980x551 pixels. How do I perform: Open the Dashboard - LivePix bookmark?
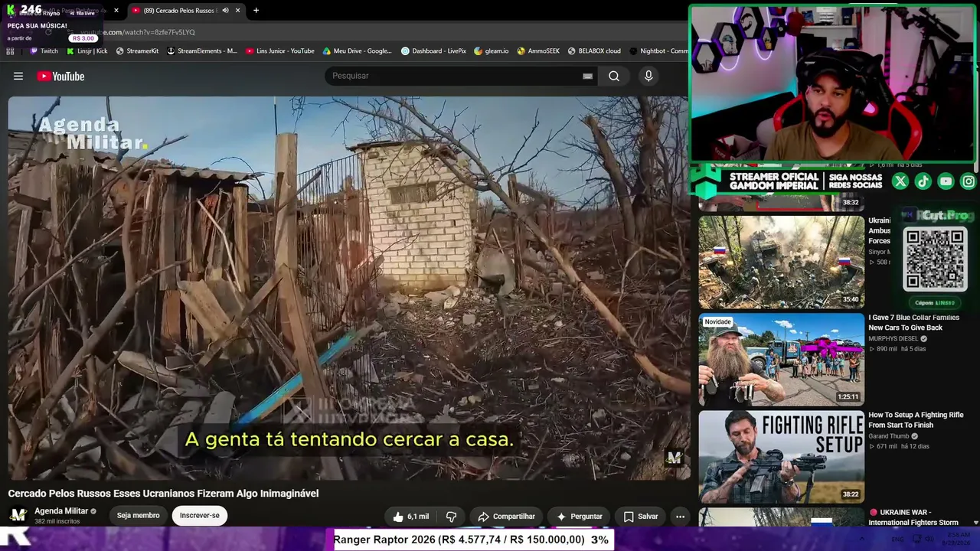tap(433, 51)
